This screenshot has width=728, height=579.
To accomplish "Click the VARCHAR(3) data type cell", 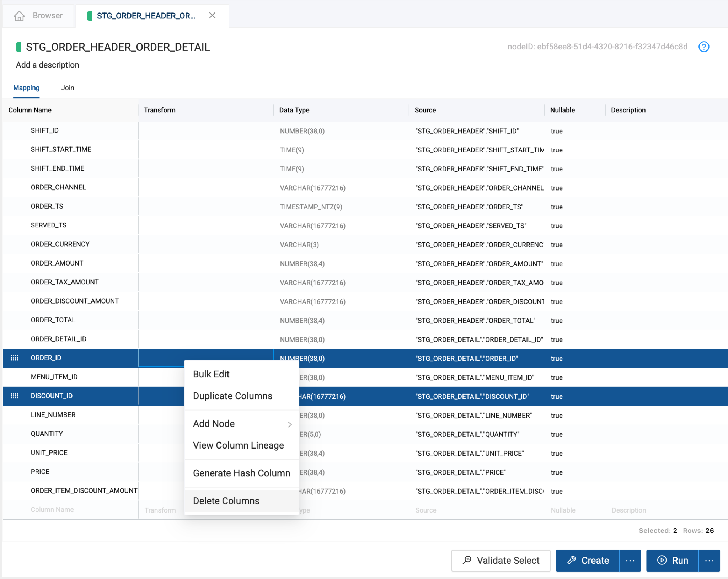I will [299, 245].
